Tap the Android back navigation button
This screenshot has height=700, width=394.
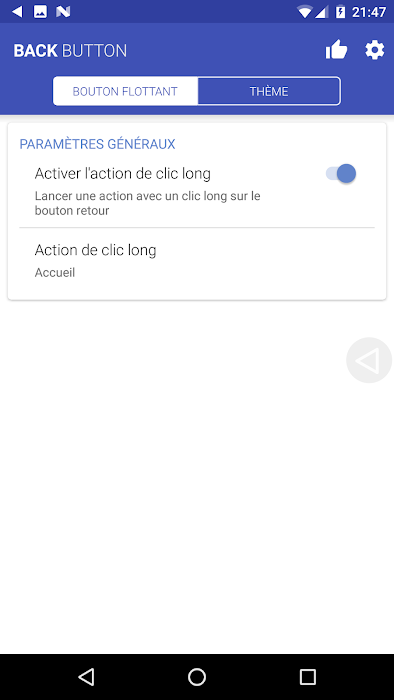86,677
